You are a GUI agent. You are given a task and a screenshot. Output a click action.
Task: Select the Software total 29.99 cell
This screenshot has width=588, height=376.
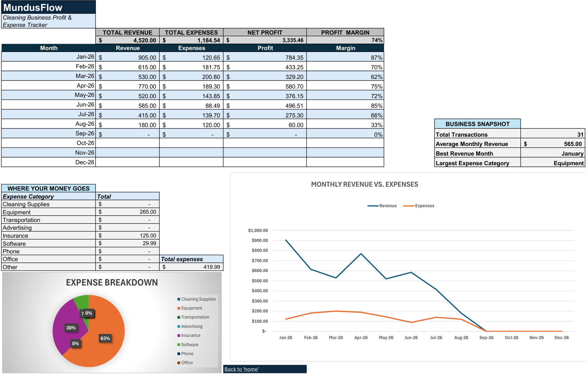pyautogui.click(x=127, y=243)
